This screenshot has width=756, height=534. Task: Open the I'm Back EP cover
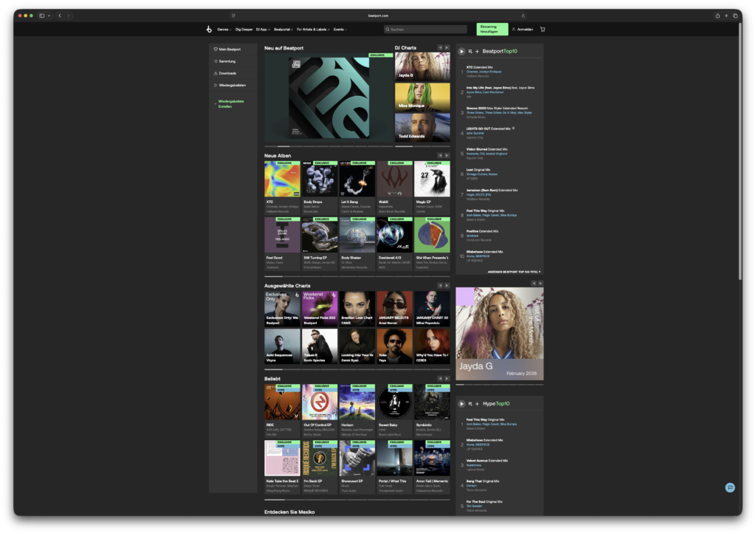(x=320, y=458)
